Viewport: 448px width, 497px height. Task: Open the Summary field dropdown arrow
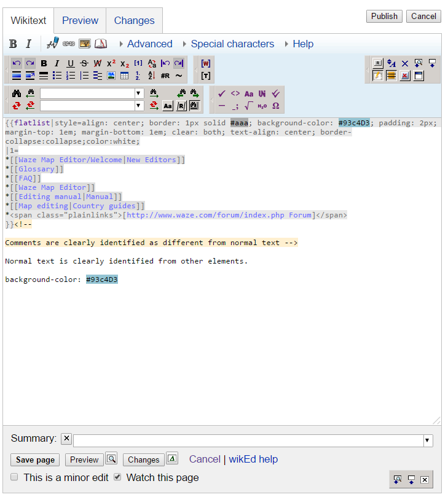[x=428, y=440]
